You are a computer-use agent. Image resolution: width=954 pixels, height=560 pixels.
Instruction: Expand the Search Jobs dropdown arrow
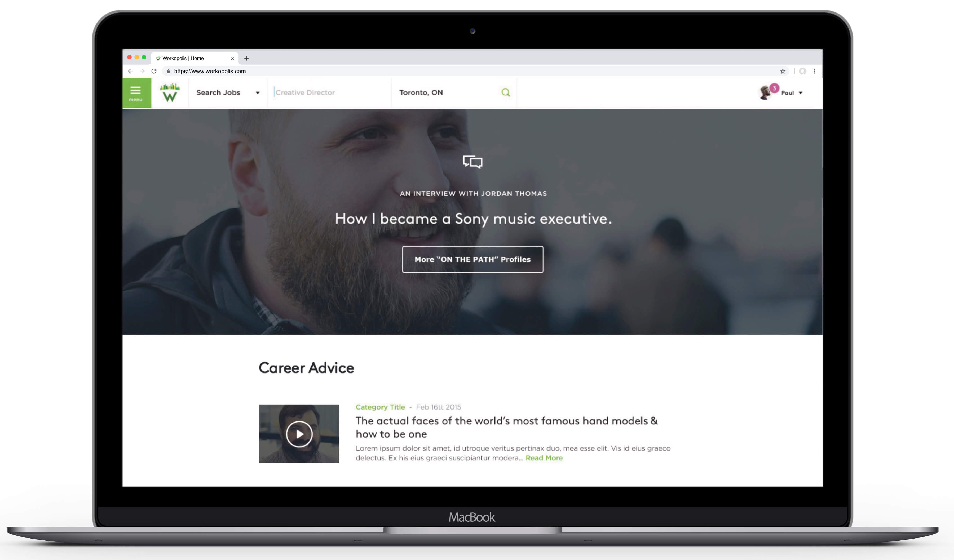click(258, 92)
